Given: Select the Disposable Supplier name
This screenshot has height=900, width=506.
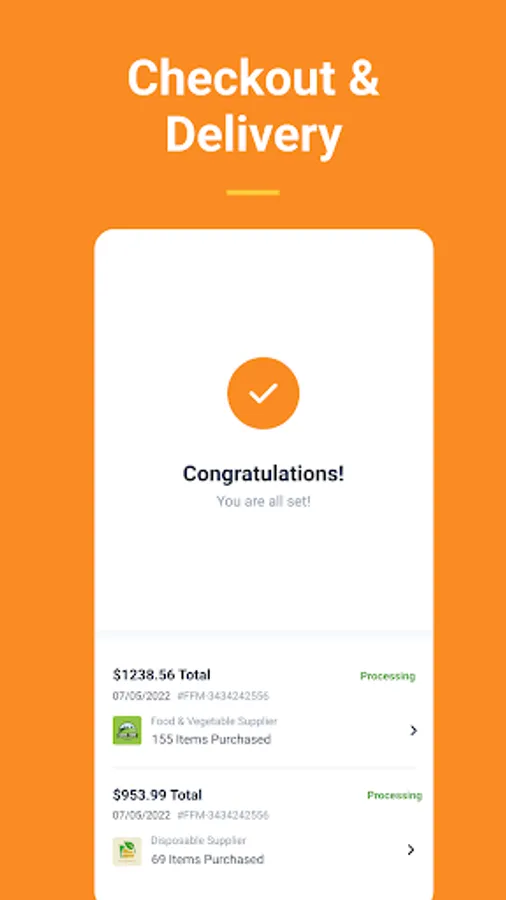Looking at the screenshot, I should pos(198,840).
